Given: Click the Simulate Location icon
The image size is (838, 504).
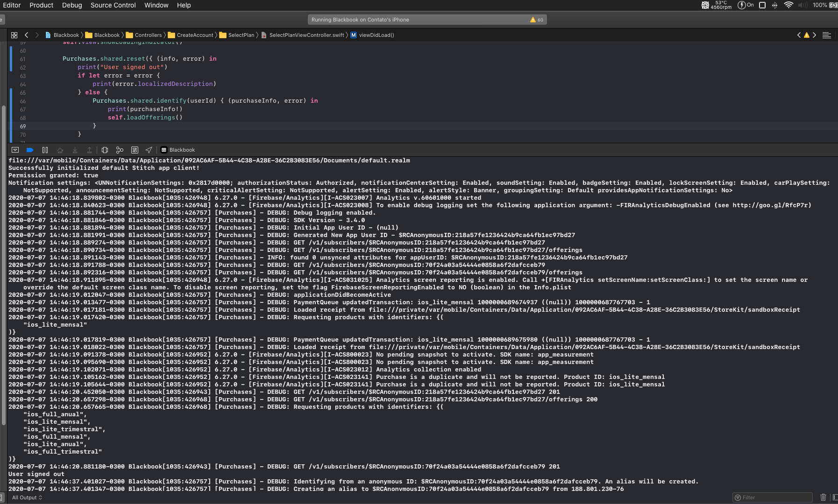Looking at the screenshot, I should pos(149,150).
